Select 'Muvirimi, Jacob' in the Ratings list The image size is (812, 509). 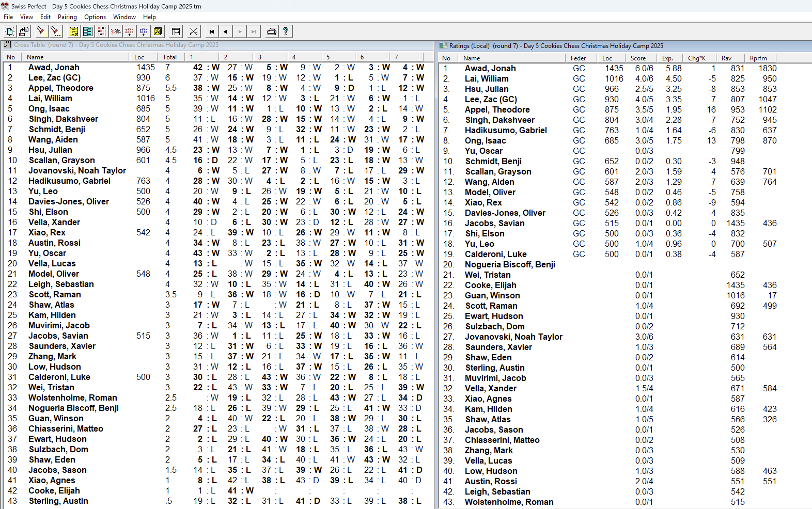[495, 378]
